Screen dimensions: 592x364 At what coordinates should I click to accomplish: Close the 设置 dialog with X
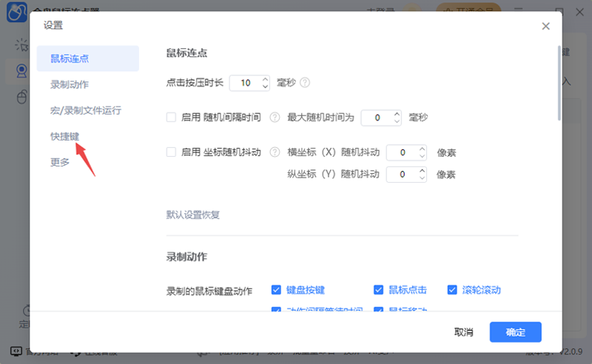pos(545,26)
